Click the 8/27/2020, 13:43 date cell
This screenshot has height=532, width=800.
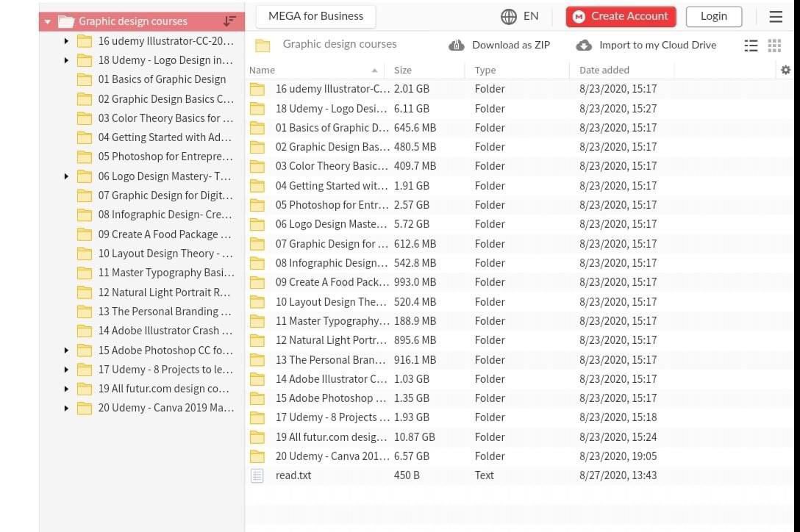(618, 475)
